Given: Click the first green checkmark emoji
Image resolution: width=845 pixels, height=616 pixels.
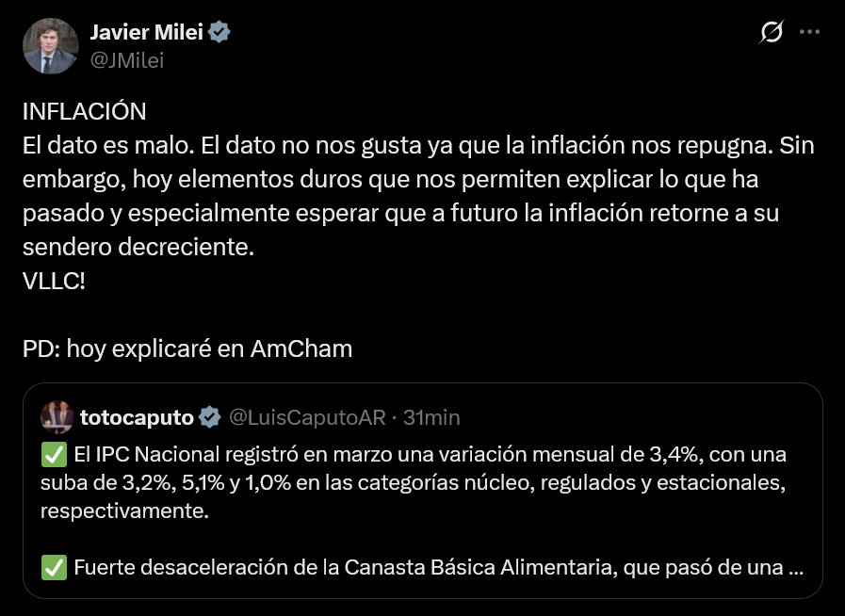Looking at the screenshot, I should 54,456.
